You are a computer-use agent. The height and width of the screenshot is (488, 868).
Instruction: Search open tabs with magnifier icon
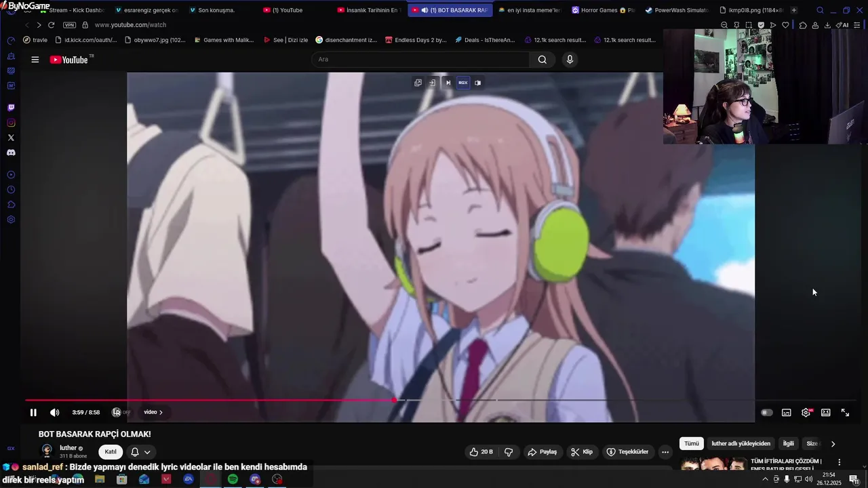click(x=820, y=10)
